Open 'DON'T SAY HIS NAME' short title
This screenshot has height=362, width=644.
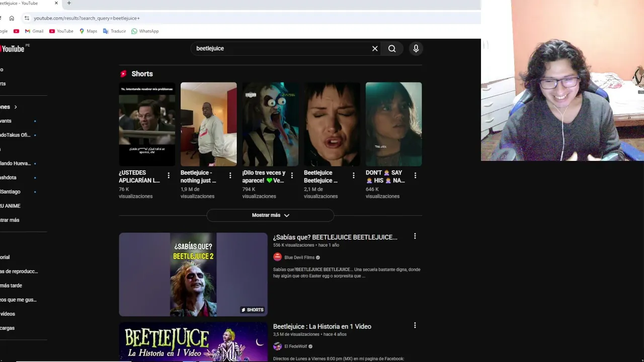pyautogui.click(x=385, y=176)
